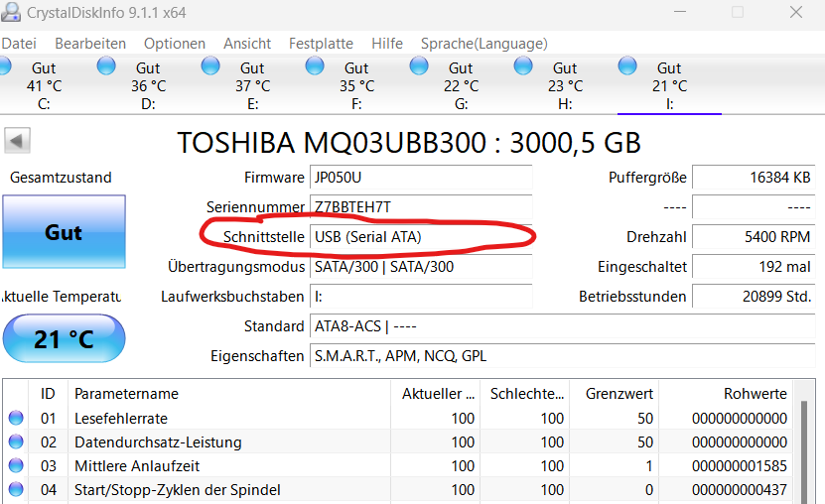Click the Firmware field JP050U
Image resolution: width=825 pixels, height=504 pixels.
[421, 178]
